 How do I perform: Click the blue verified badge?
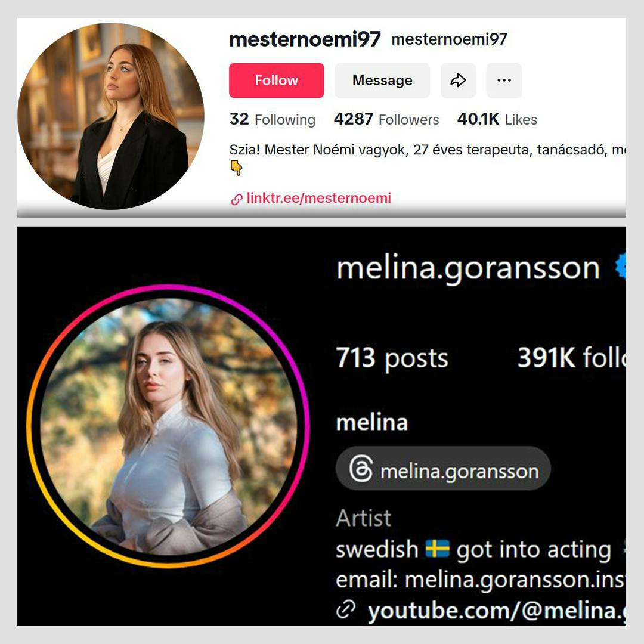coord(621,267)
